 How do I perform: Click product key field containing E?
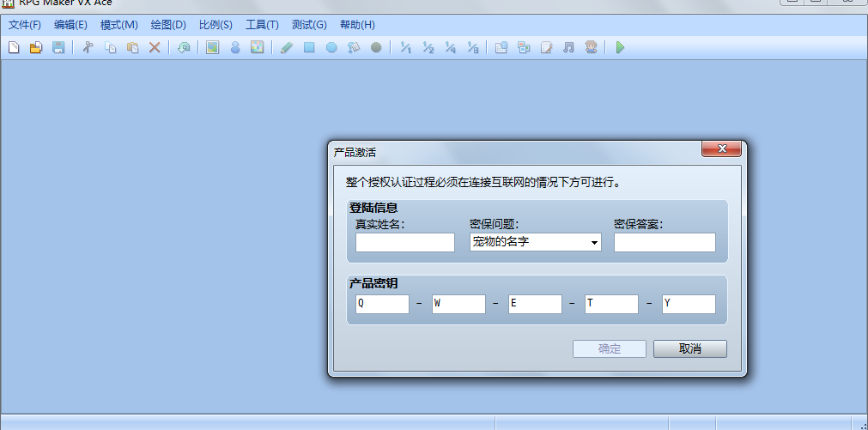pyautogui.click(x=535, y=304)
